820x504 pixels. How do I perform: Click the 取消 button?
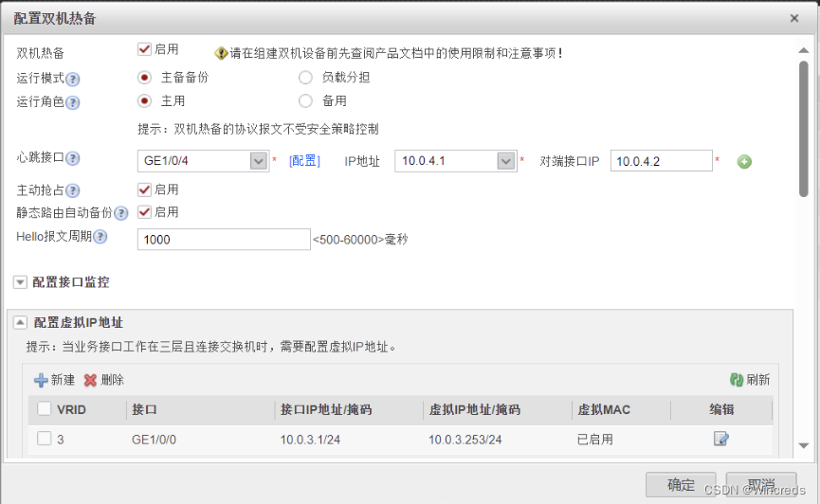tap(761, 485)
